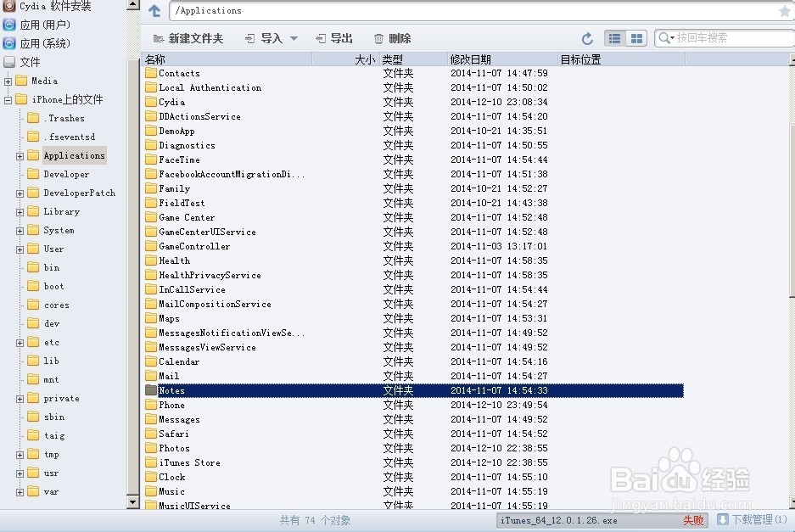795x532 pixels.
Task: Click the FaceTime folder icon
Action: point(150,160)
